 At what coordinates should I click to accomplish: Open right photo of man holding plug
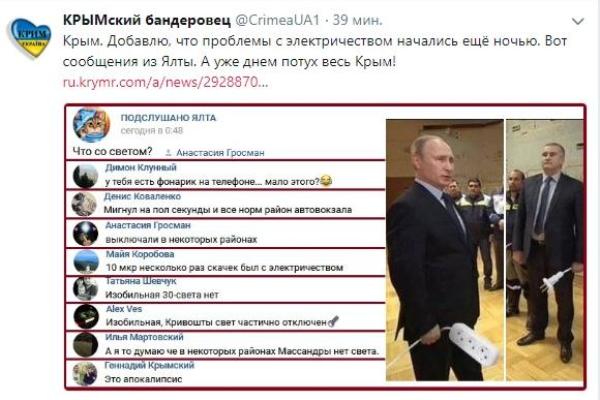click(x=545, y=250)
